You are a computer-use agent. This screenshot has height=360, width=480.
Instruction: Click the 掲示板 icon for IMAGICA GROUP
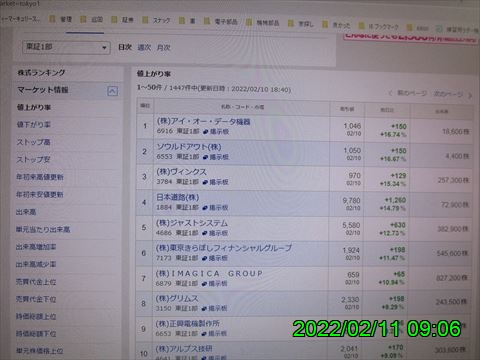point(205,284)
